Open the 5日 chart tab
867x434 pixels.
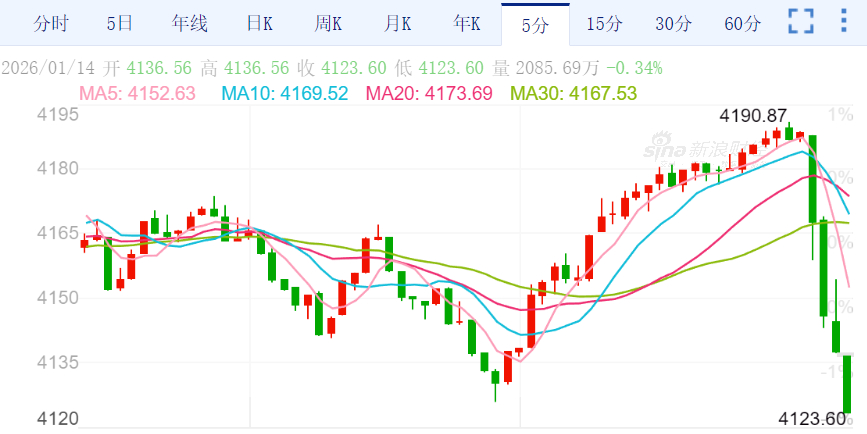click(119, 24)
